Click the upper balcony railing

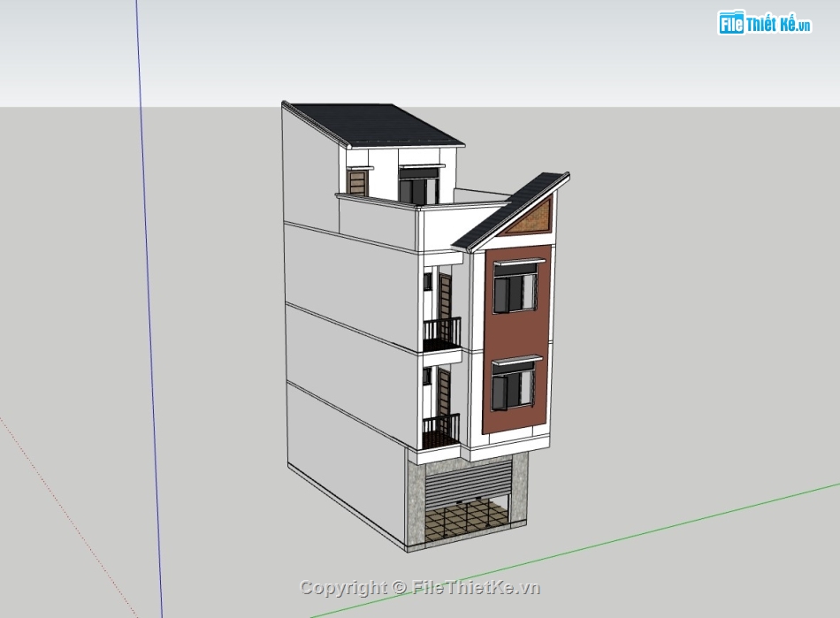click(442, 332)
